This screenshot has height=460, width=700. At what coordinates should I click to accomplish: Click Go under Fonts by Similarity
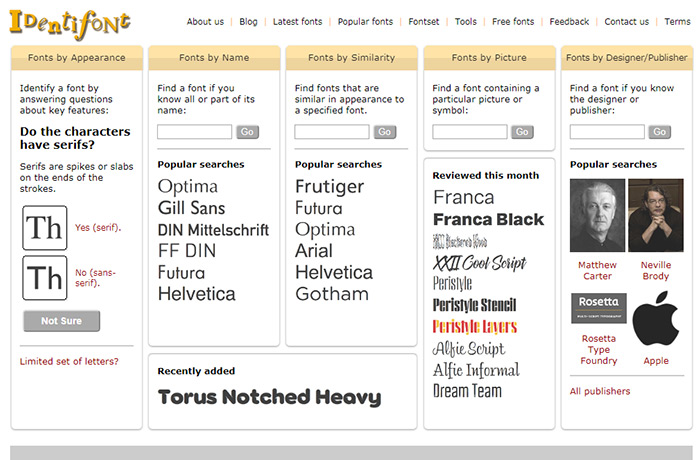(385, 132)
